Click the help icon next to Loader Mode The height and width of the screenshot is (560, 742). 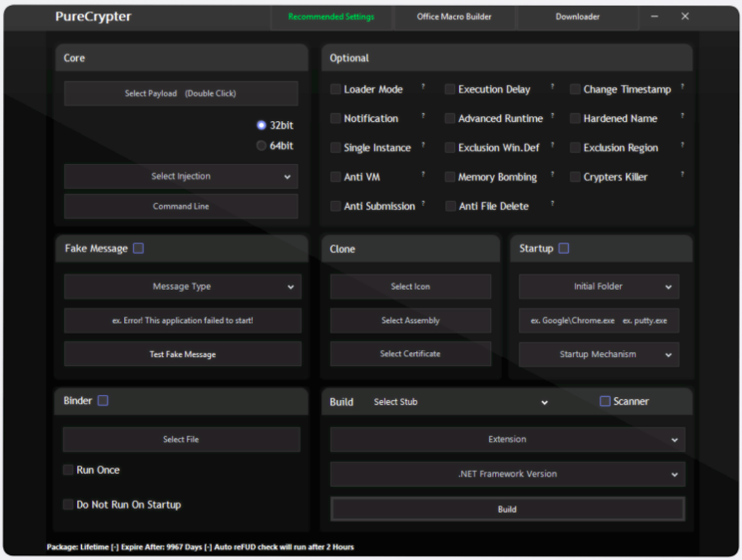423,86
